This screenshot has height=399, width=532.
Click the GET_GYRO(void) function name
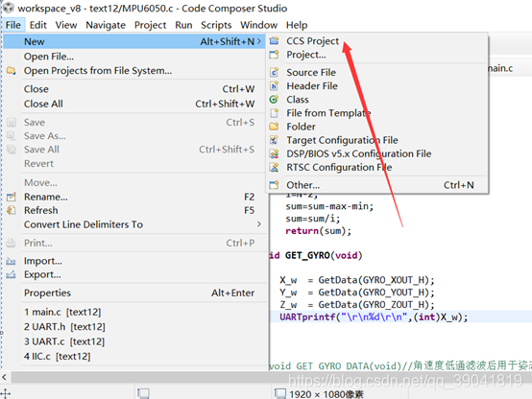pyautogui.click(x=324, y=255)
